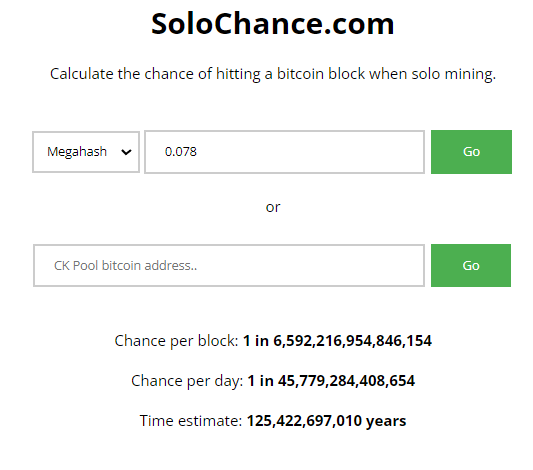This screenshot has height=470, width=533.
Task: Click the "Chance per block:" label
Action: pyautogui.click(x=176, y=341)
